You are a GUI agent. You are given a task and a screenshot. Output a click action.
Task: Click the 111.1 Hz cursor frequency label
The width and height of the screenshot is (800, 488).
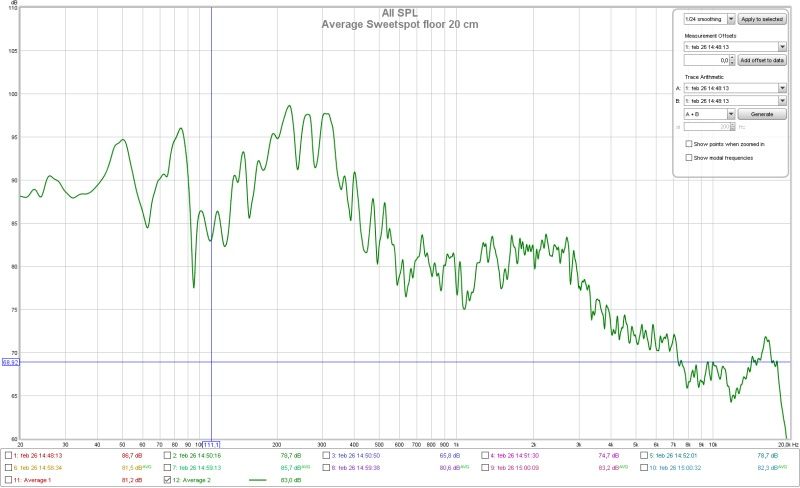[211, 444]
